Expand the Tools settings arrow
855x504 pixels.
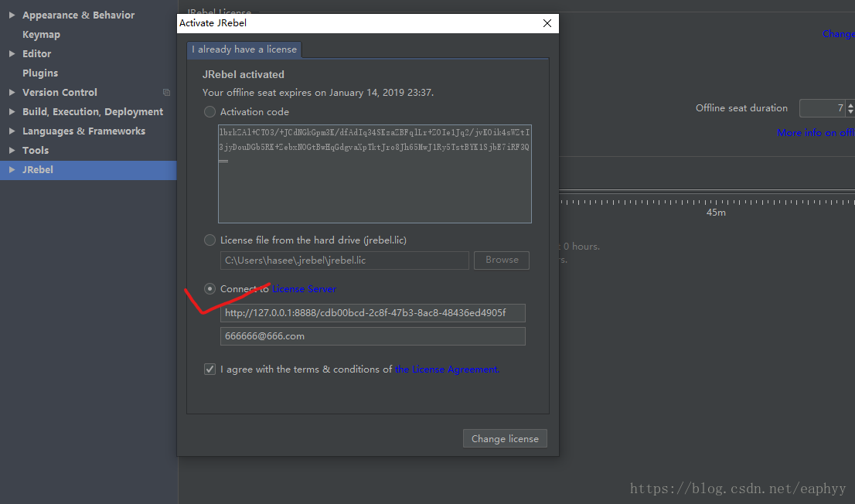tap(12, 151)
